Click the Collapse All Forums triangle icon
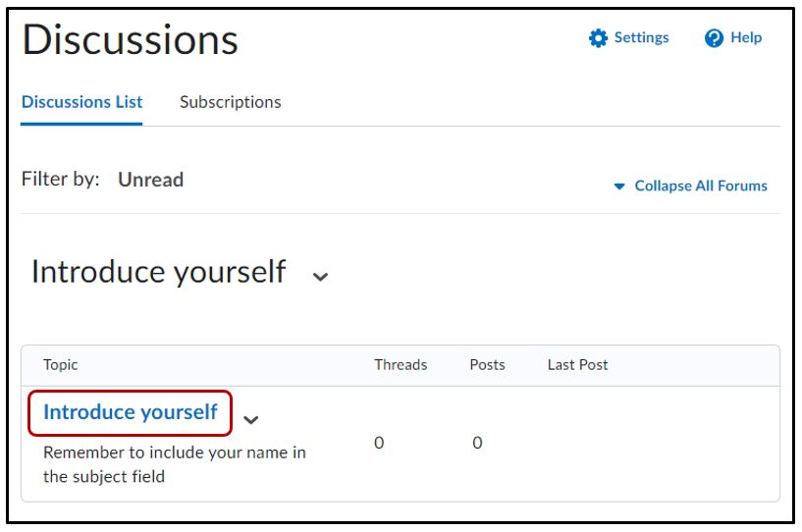This screenshot has height=532, width=802. (x=619, y=186)
